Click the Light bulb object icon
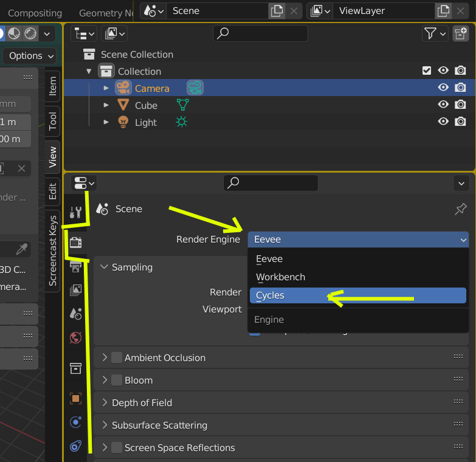Viewport: 476px width, 462px height. (123, 122)
